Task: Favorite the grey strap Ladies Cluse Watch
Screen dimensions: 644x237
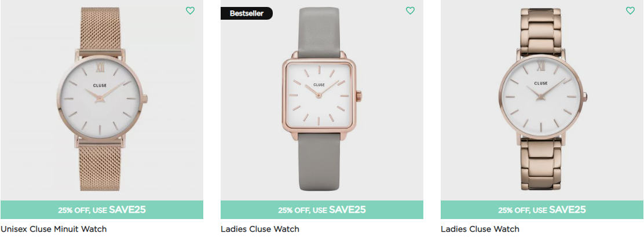Action: [410, 10]
